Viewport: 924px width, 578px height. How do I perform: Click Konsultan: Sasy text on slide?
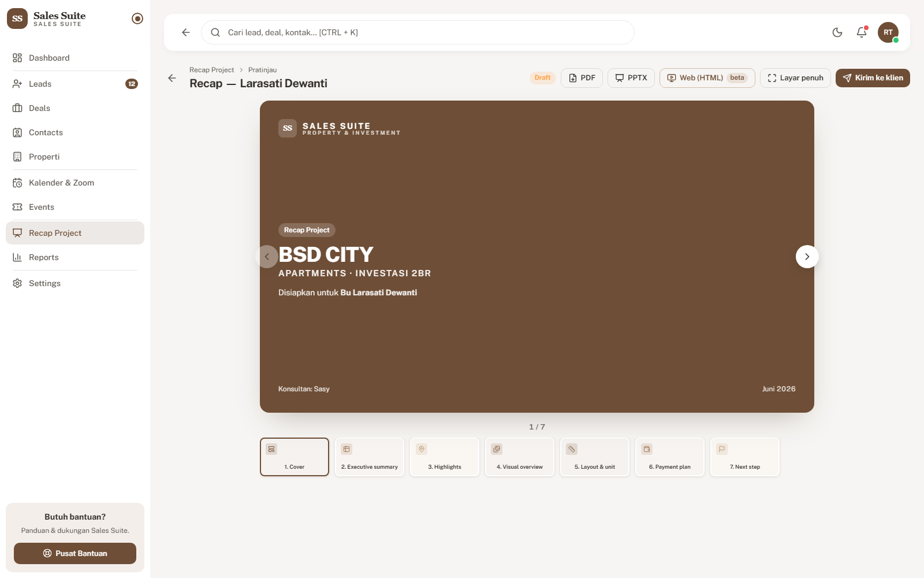click(x=304, y=389)
